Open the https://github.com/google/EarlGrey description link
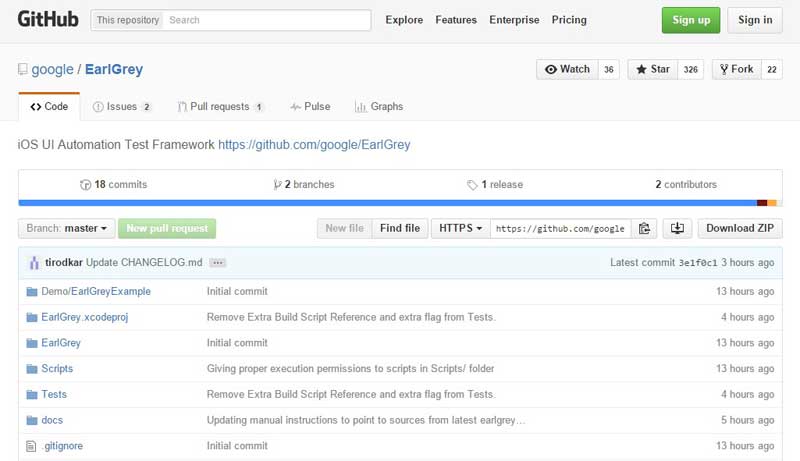Image resolution: width=800 pixels, height=461 pixels. (x=314, y=145)
